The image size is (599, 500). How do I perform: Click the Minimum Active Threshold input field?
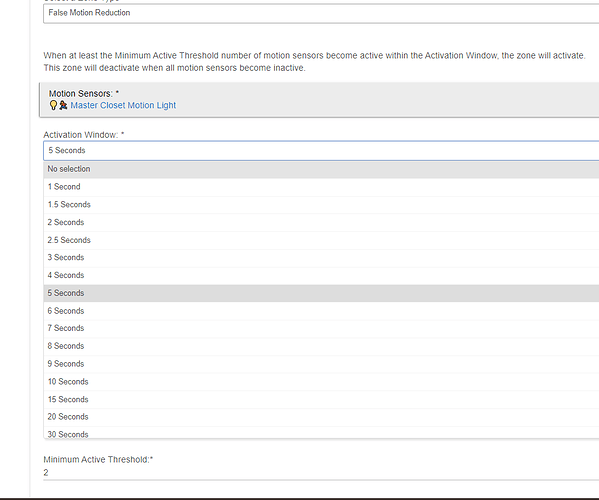[x=321, y=473]
